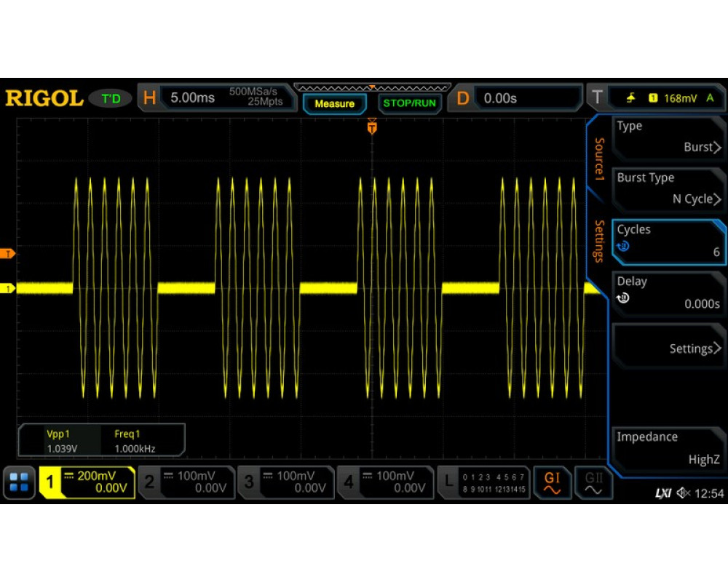Enable channel 3 at 100mV
Viewport: 728px width, 582px height.
point(286,482)
